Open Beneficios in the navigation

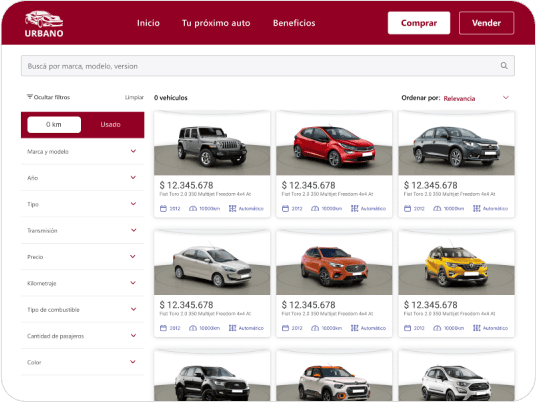tap(294, 23)
